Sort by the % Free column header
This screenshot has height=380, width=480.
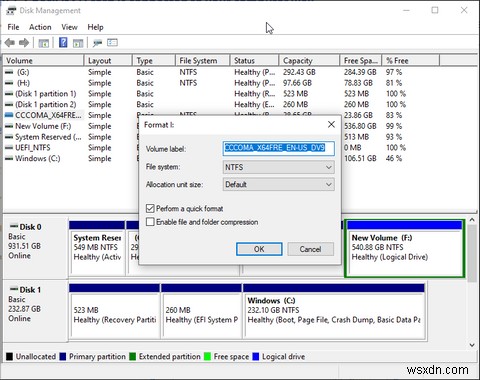click(x=410, y=60)
